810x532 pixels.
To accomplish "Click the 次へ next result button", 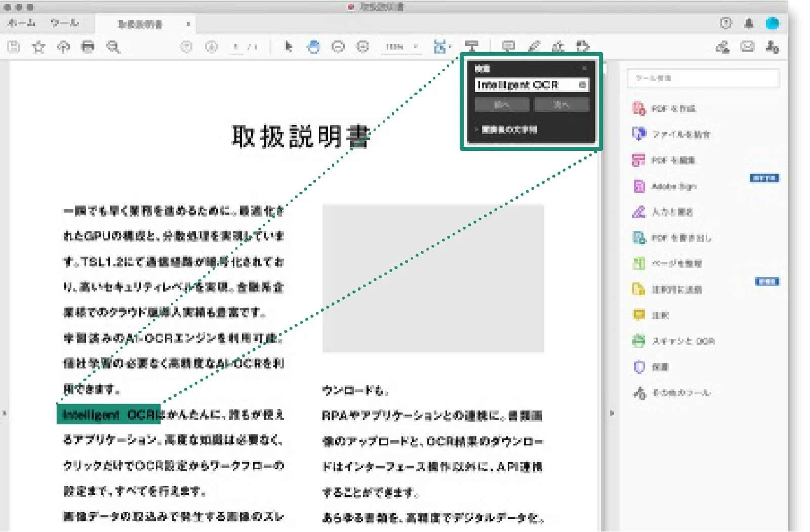I will tap(562, 105).
